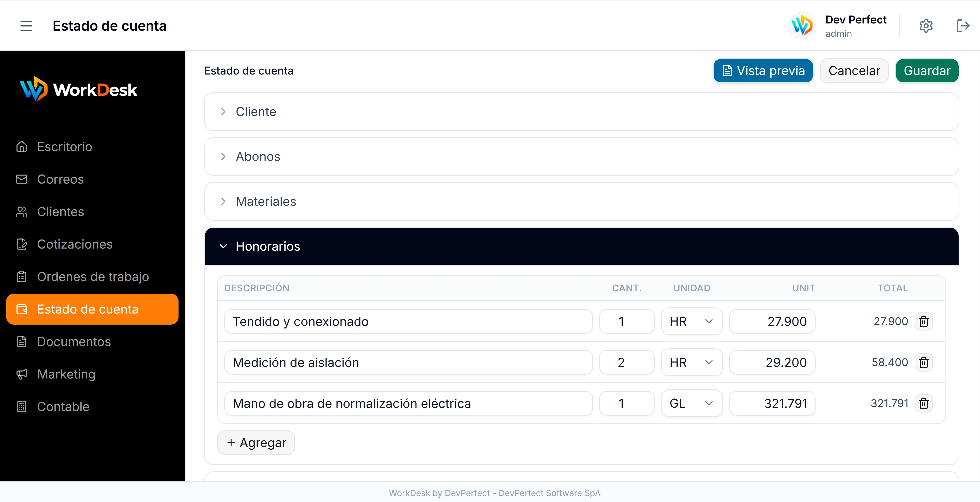
Task: Edit Mano de obra description field
Action: coord(408,403)
